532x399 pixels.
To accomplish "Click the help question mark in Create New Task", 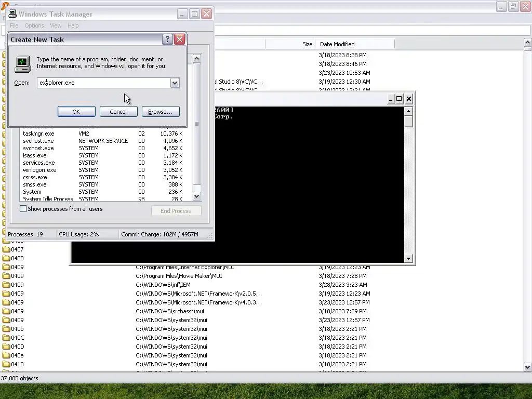I will point(167,39).
